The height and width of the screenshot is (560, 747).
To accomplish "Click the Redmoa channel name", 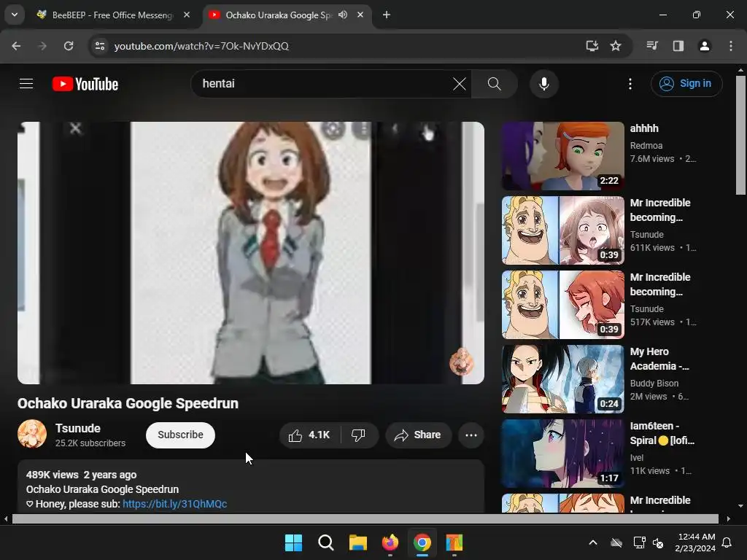I will (646, 145).
